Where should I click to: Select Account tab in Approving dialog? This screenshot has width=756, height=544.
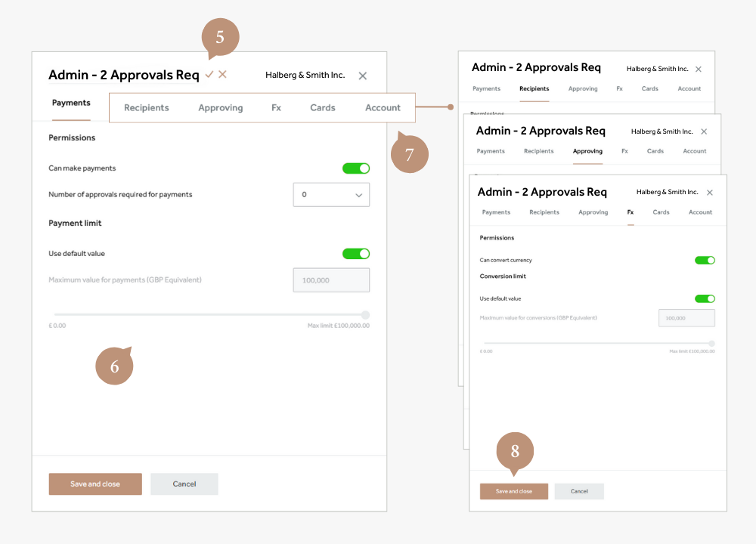pos(694,151)
